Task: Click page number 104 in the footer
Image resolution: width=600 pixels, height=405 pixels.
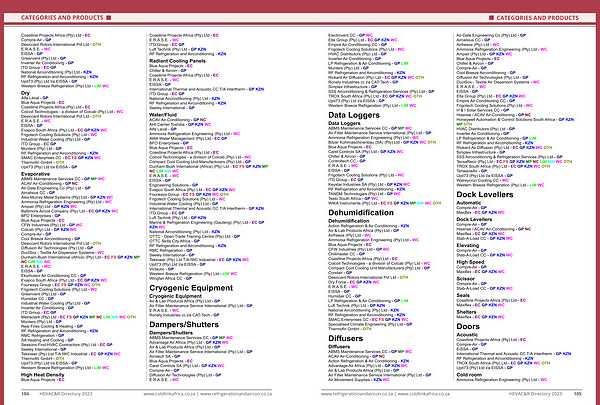Action: point(25,394)
